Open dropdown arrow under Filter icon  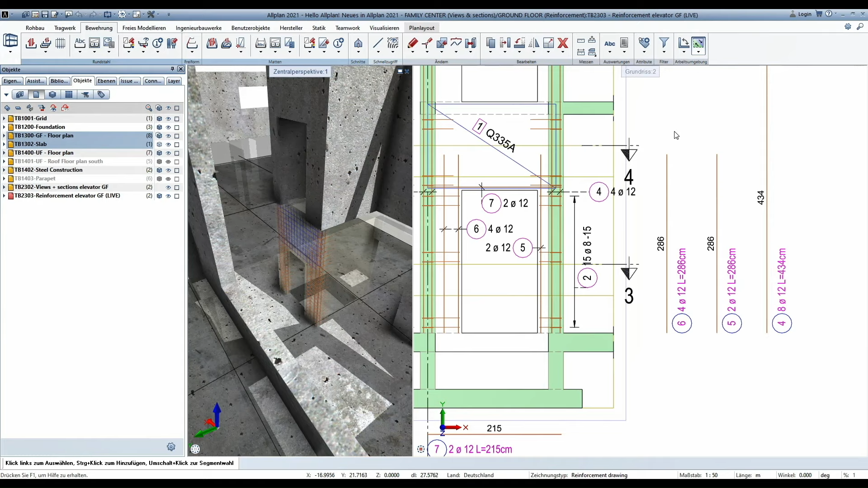pos(664,52)
